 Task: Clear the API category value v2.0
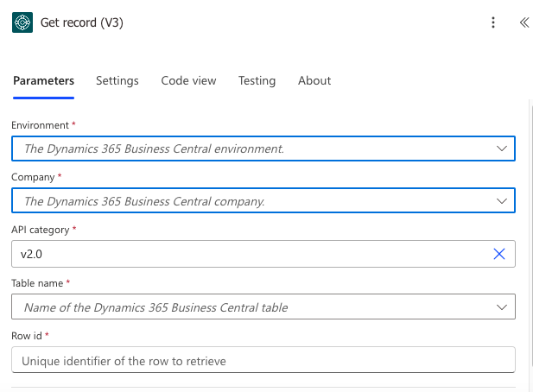(x=499, y=254)
